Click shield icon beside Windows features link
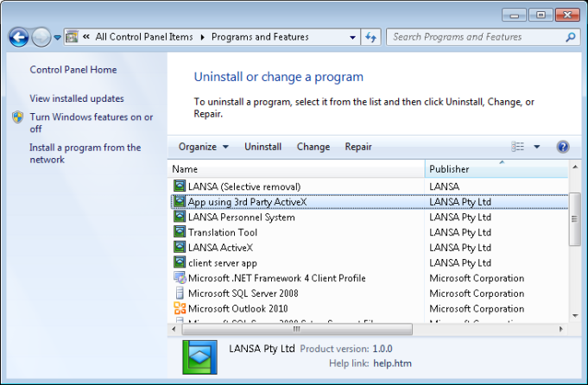 [x=17, y=117]
